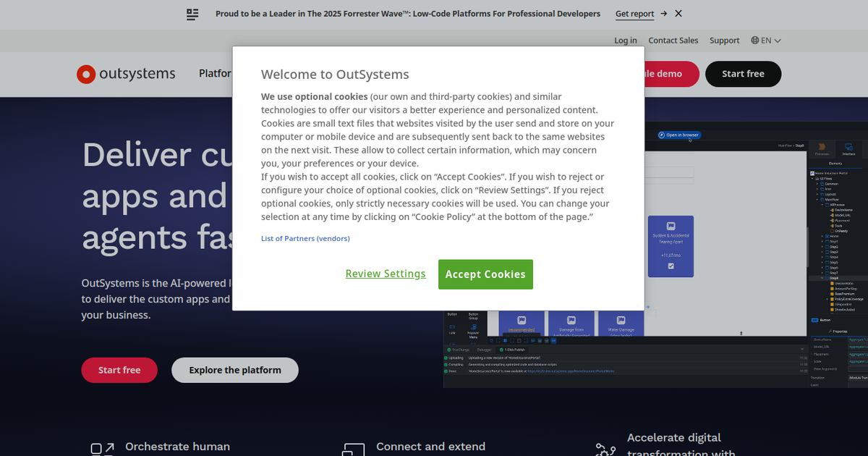Click the red Schedule demo button

(x=672, y=74)
